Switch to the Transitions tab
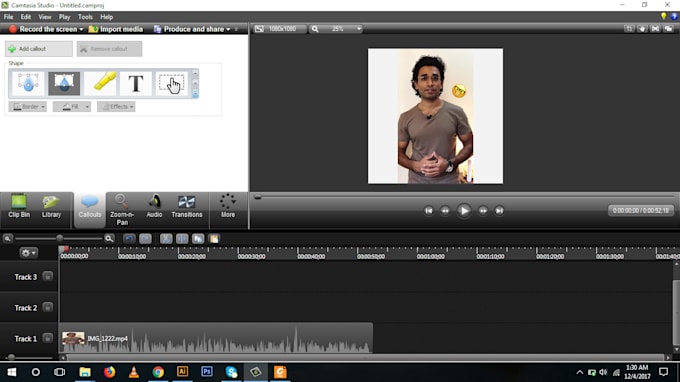680x382 pixels. 187,207
